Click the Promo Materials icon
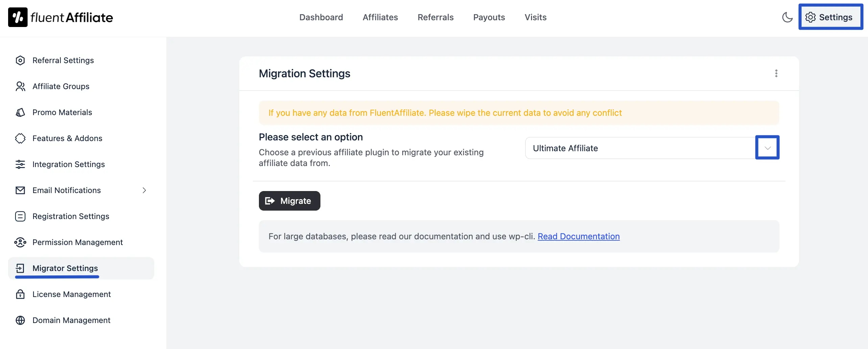868x349 pixels. tap(20, 112)
